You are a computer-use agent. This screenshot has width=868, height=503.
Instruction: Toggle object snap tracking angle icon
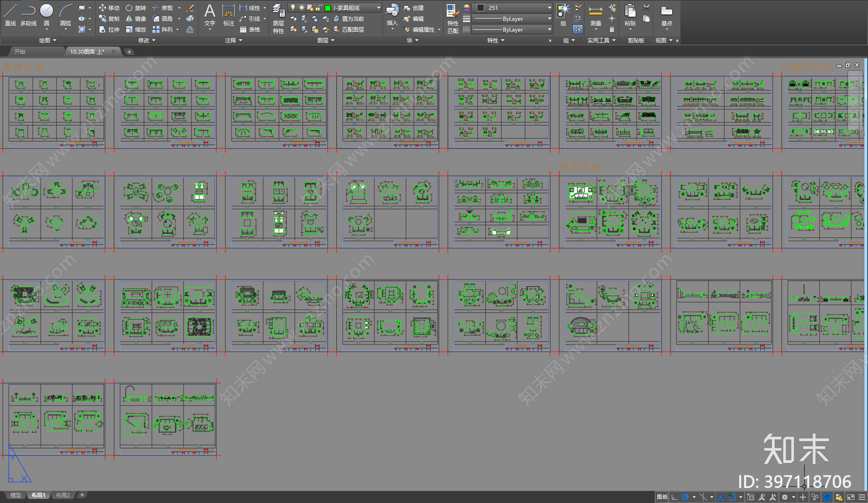click(721, 497)
